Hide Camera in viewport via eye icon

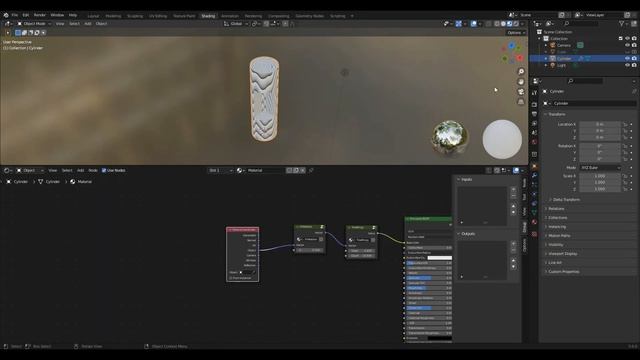(627, 45)
